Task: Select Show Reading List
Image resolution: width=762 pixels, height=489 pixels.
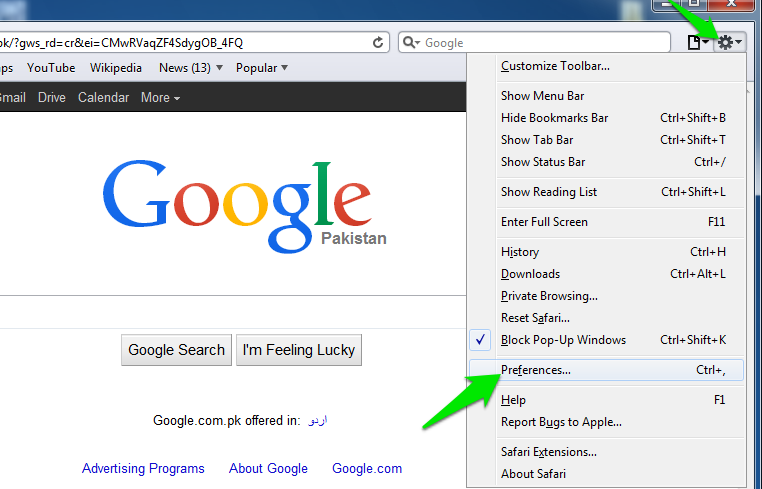Action: (606, 192)
